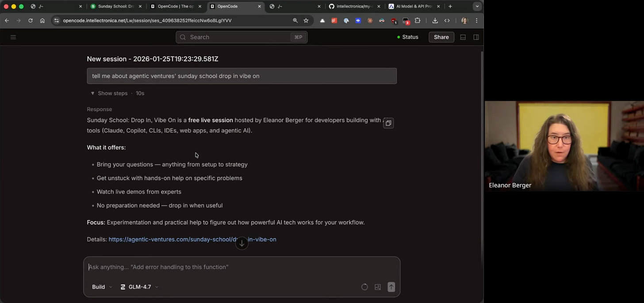Viewport: 644px width, 303px height.
Task: Attach an image using the picture icon
Action: click(378, 287)
